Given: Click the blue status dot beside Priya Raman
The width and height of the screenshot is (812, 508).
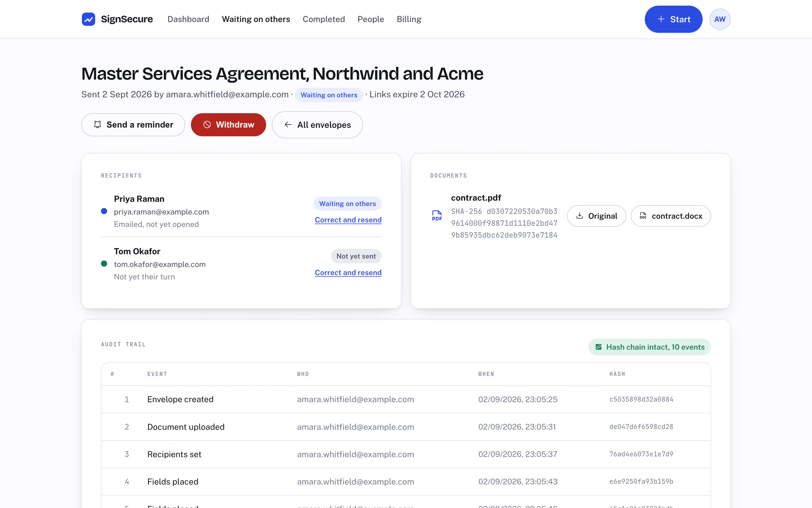Looking at the screenshot, I should pos(104,211).
